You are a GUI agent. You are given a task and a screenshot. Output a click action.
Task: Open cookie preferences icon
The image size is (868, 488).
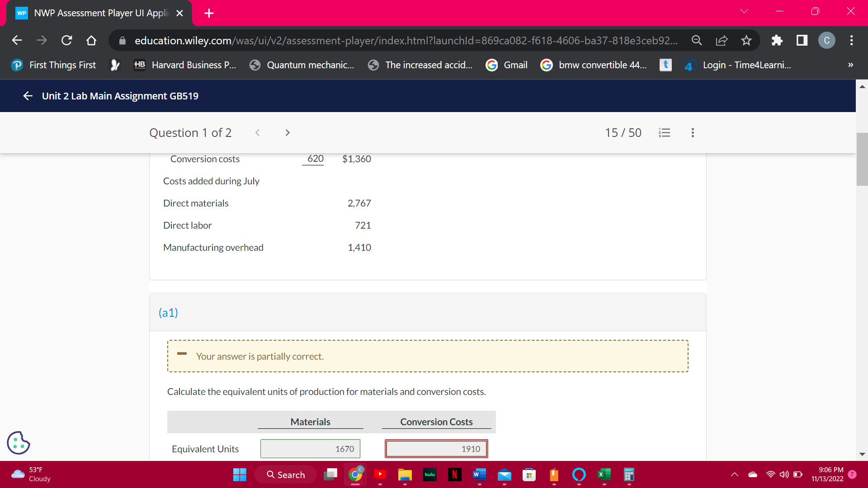click(19, 443)
